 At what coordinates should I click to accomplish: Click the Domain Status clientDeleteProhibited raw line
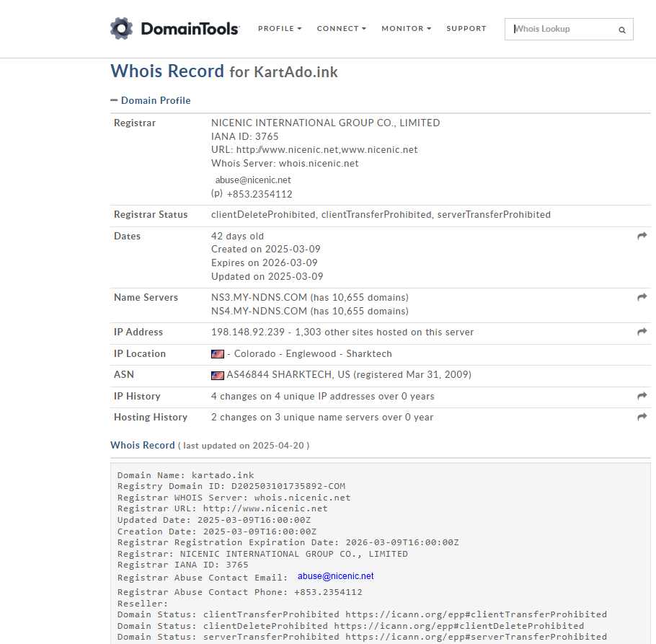(x=350, y=626)
